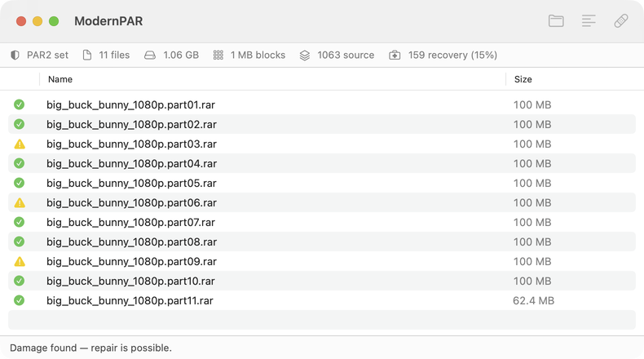Viewport: 644px width, 359px height.
Task: Close the ModernPAR window
Action: (x=21, y=21)
